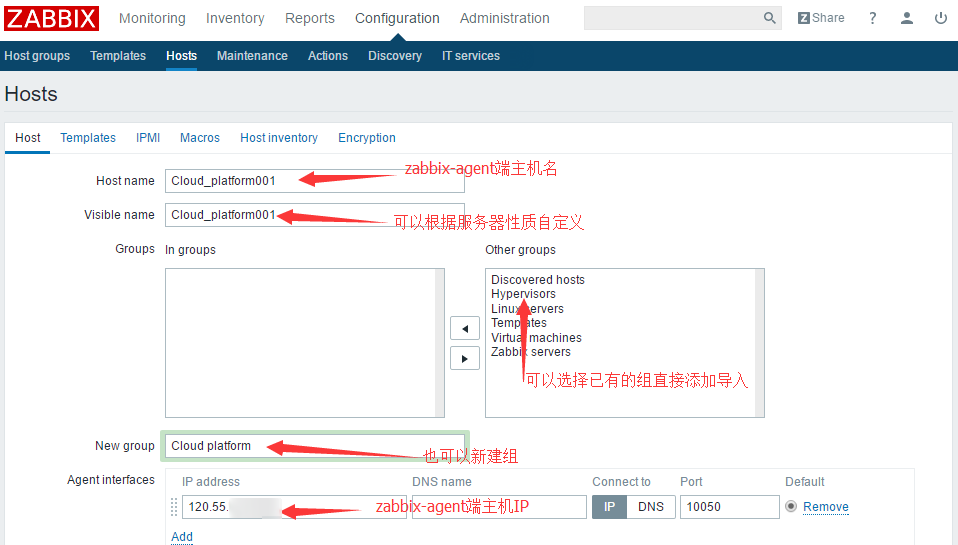Select Templates in Other groups list
Image resolution: width=958 pixels, height=545 pixels.
[519, 323]
